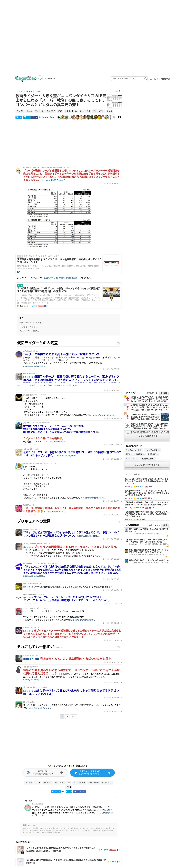The image size is (186, 868).
Task: Open 2025年 breadcrumb link
Action: pyautogui.click(x=25, y=91)
